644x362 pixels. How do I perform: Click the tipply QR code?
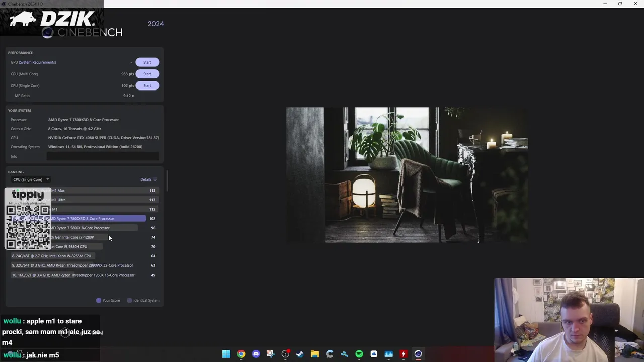(28, 227)
